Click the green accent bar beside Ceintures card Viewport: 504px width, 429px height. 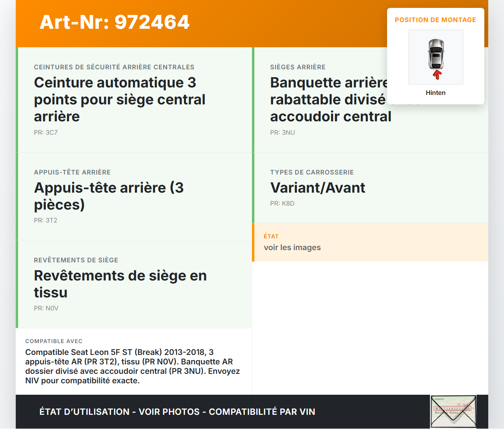17,99
